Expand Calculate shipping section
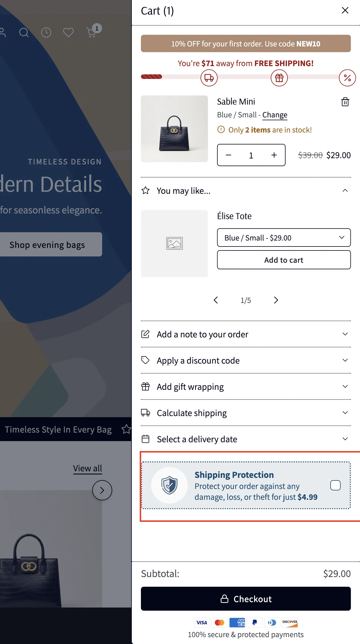The height and width of the screenshot is (644, 360). click(x=246, y=413)
